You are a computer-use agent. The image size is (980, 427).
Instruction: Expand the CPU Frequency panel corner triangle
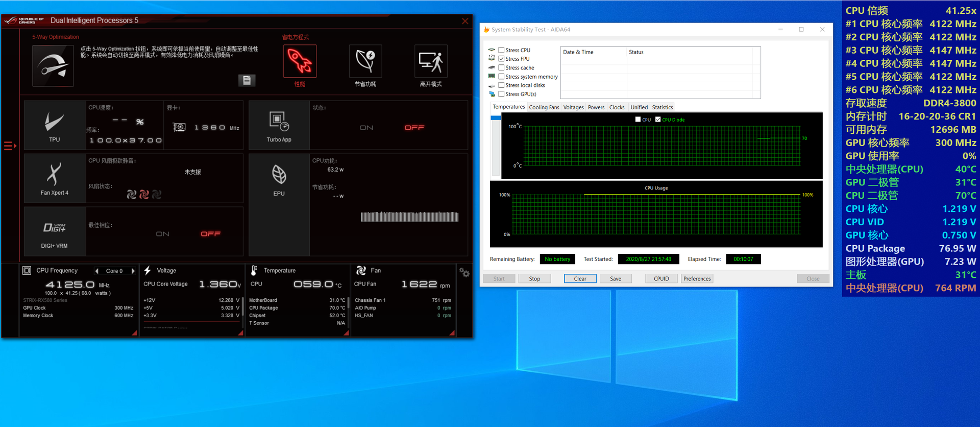click(134, 333)
